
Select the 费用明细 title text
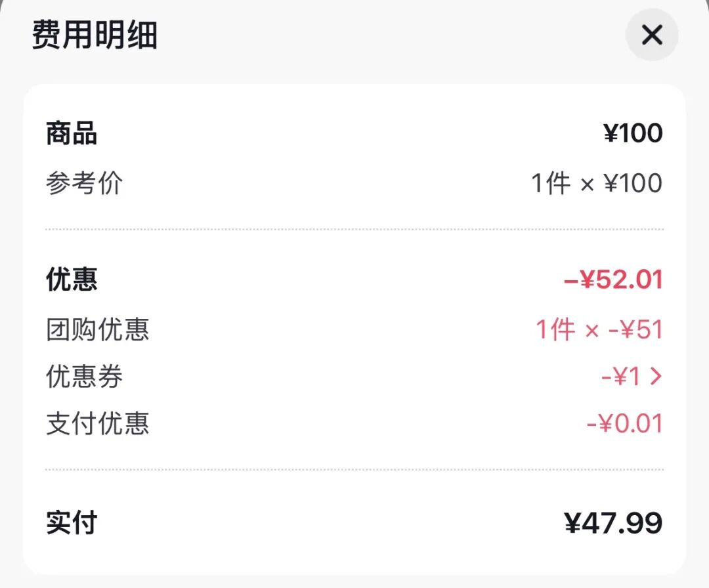[x=95, y=35]
